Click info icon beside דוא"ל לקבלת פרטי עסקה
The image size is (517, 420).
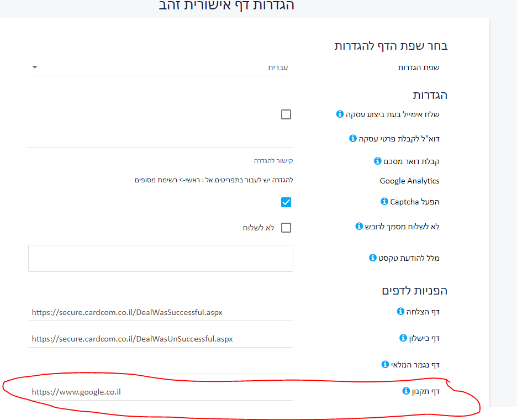pos(353,138)
